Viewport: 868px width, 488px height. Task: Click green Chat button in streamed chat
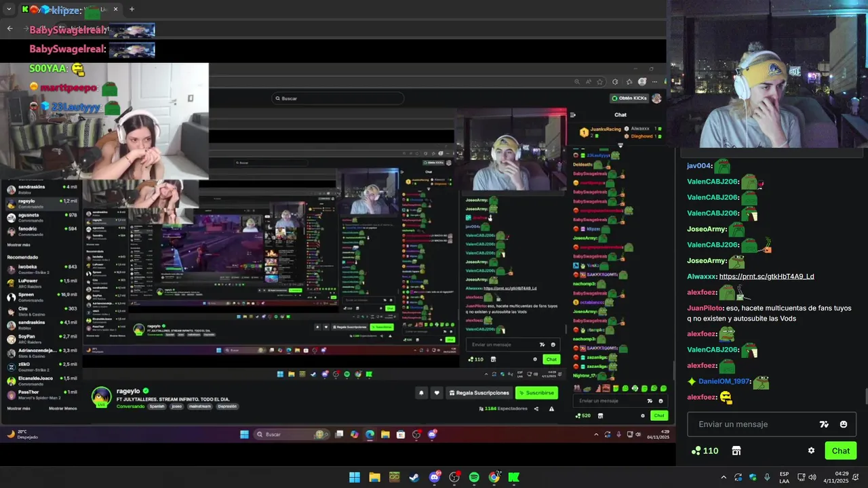click(658, 415)
